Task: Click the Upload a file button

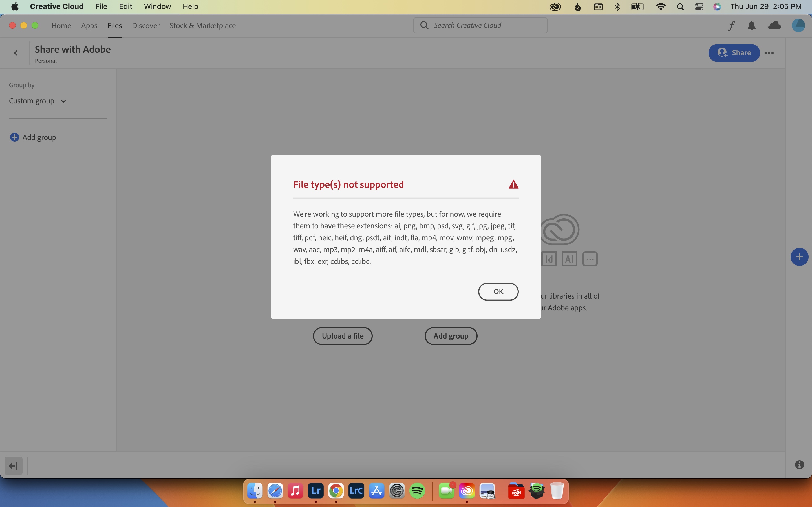Action: (x=343, y=336)
